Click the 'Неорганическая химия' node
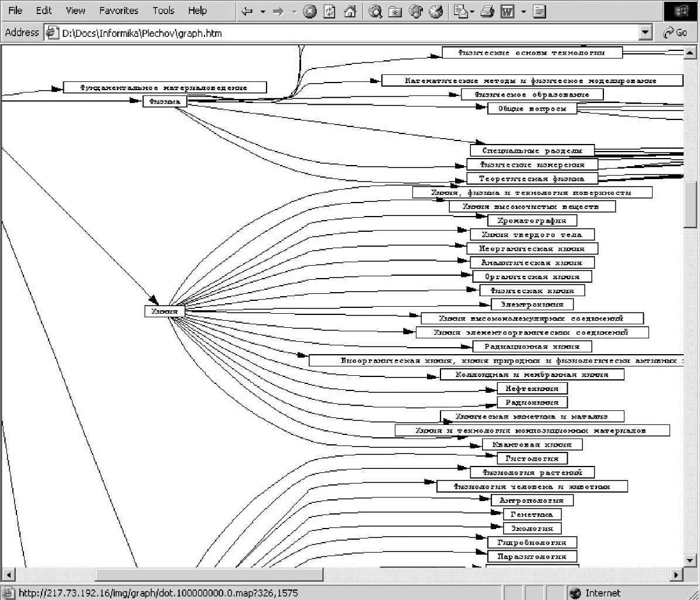Image resolution: width=700 pixels, height=600 pixels. click(532, 248)
